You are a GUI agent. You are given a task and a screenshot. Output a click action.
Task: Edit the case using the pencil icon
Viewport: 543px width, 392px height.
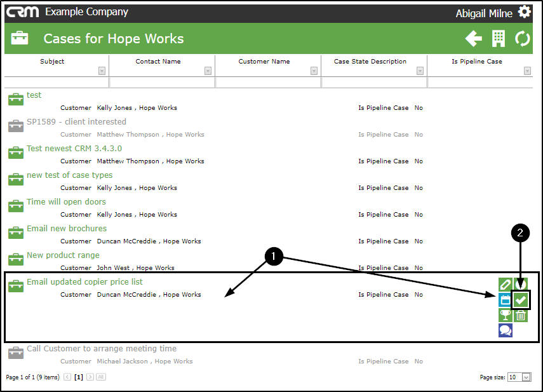(506, 284)
